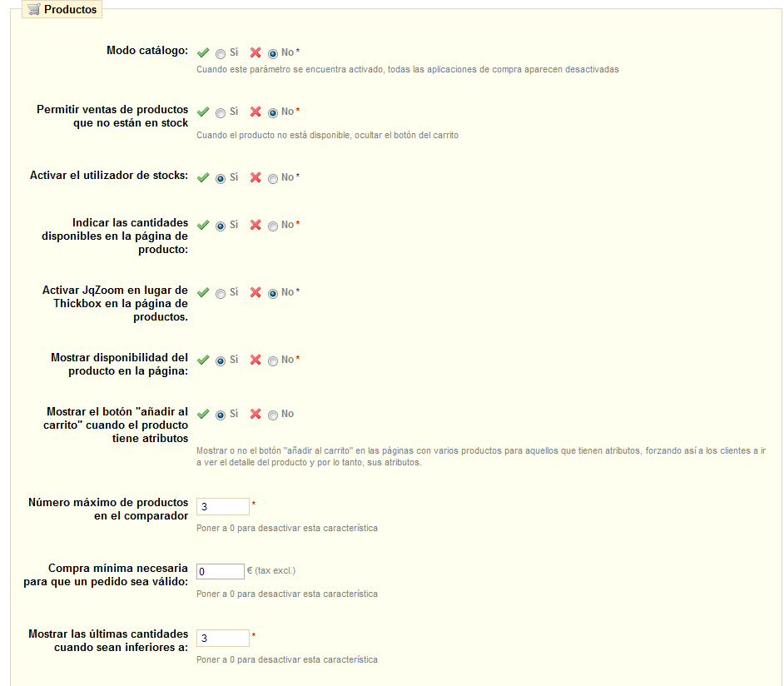Click the Productos section title
The image size is (784, 686).
coord(71,9)
